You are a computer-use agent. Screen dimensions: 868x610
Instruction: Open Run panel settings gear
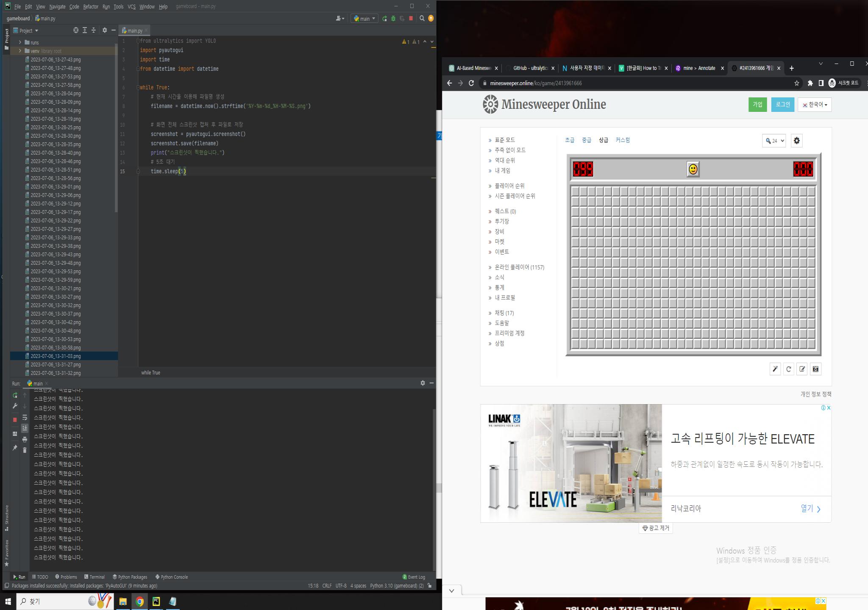click(x=423, y=383)
